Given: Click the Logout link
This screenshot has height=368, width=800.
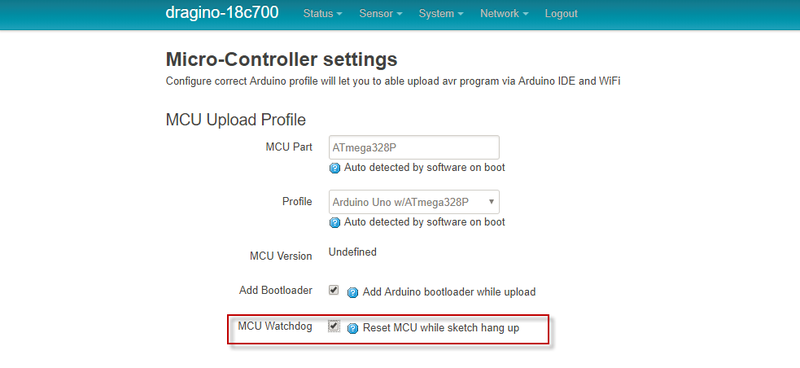Looking at the screenshot, I should (x=561, y=14).
